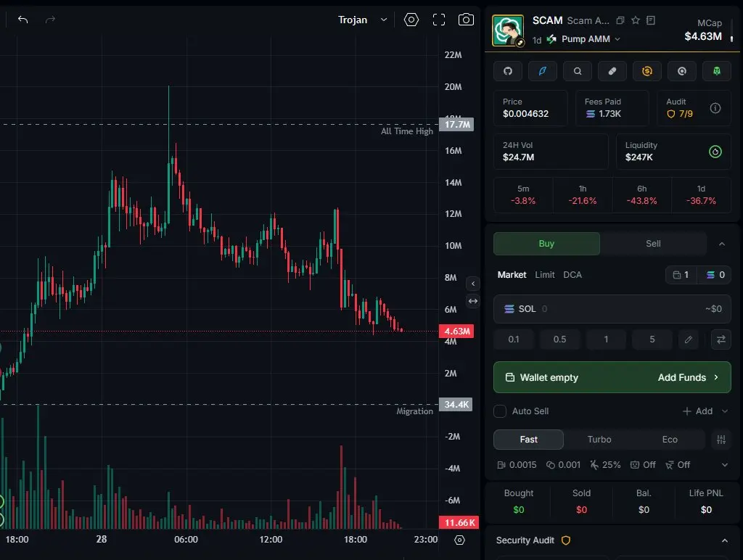
Task: Undo the last chart action
Action: (x=22, y=20)
